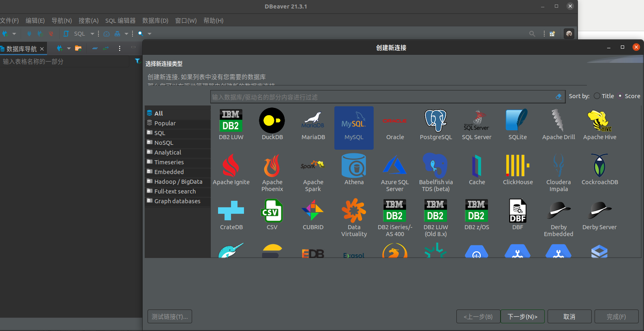Click 取消 cancel button

(x=569, y=316)
